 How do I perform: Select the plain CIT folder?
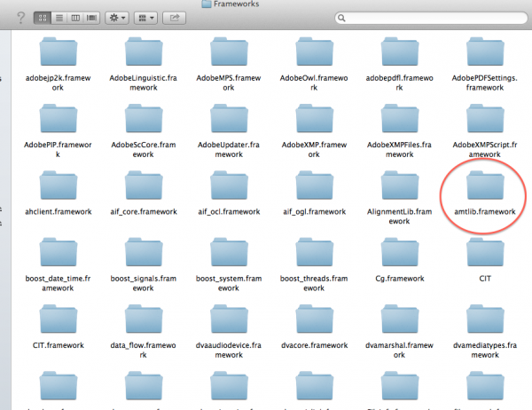[x=485, y=252]
